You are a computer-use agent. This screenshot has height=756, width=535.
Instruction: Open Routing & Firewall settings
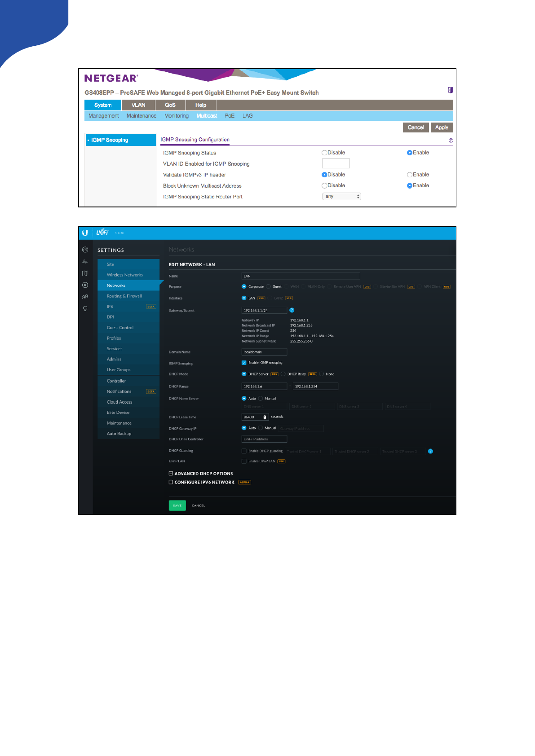pyautogui.click(x=128, y=296)
